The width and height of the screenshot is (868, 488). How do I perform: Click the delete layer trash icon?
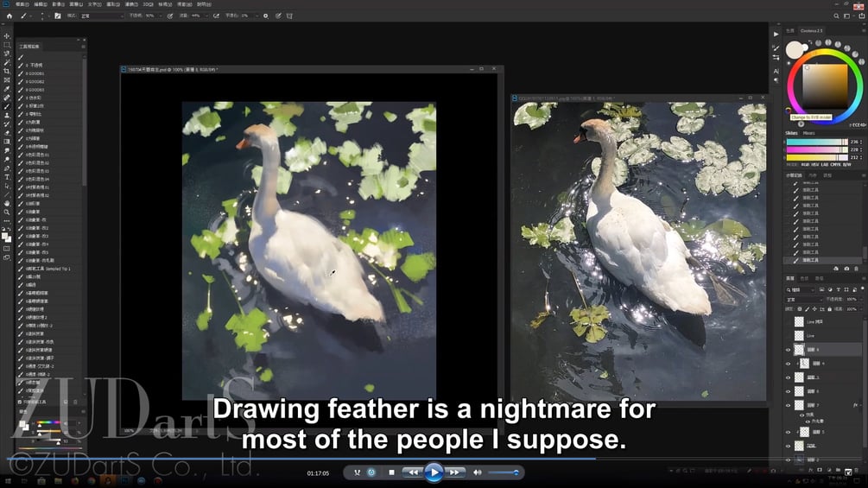[x=857, y=471]
